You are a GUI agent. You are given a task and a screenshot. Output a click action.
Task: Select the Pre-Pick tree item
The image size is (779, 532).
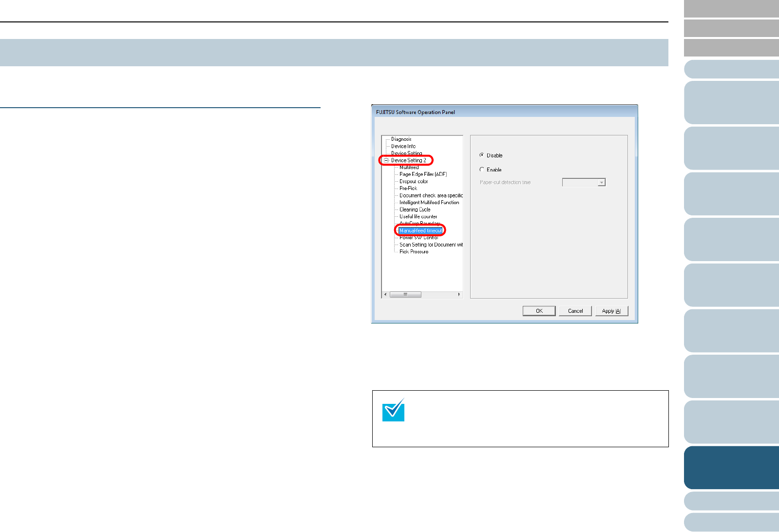coord(408,188)
